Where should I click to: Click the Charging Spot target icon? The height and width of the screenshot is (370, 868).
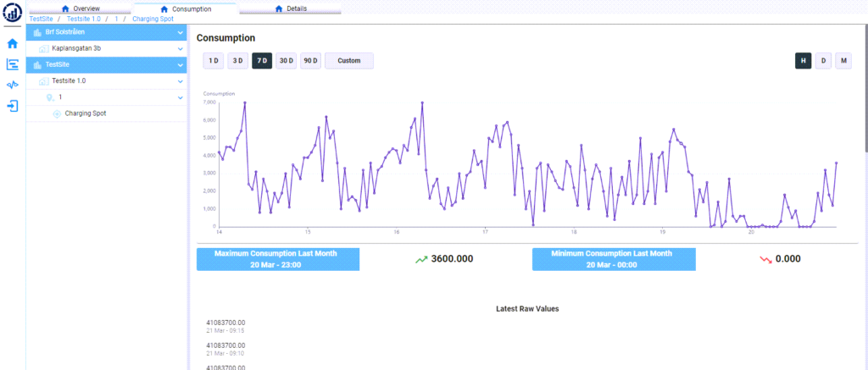pyautogui.click(x=57, y=113)
